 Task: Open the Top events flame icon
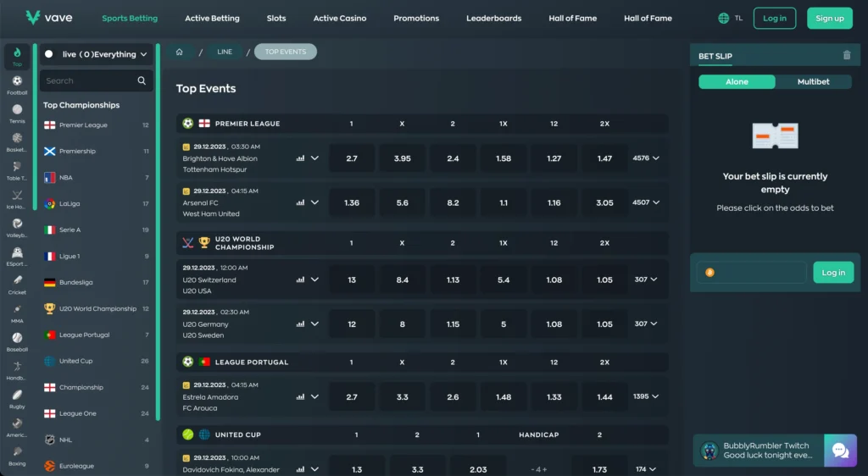(17, 53)
